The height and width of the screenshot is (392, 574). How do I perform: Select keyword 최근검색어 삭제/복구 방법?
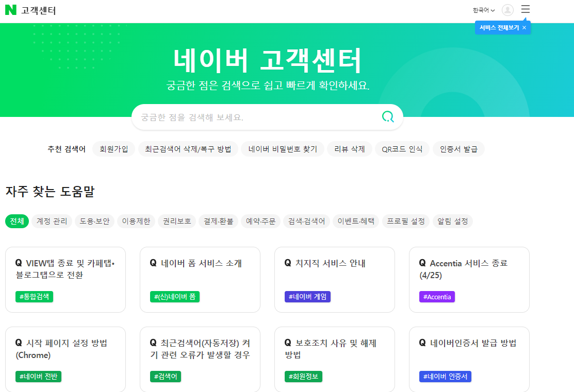click(x=188, y=149)
